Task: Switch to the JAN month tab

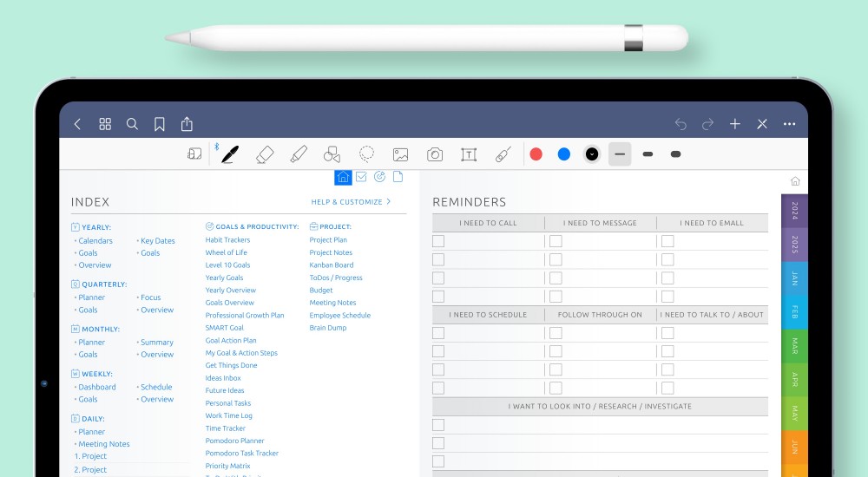Action: [x=794, y=278]
